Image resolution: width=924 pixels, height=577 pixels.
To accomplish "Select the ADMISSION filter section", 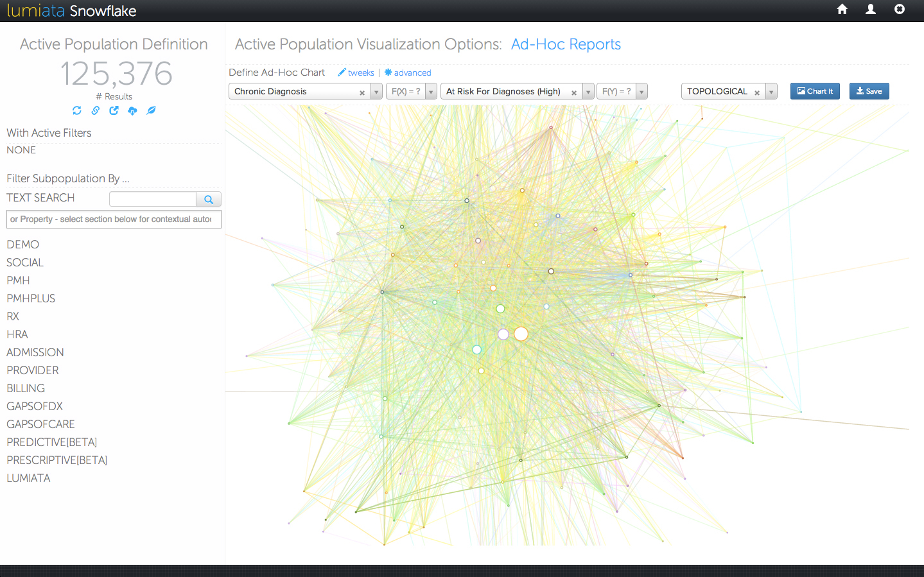I will click(x=35, y=352).
